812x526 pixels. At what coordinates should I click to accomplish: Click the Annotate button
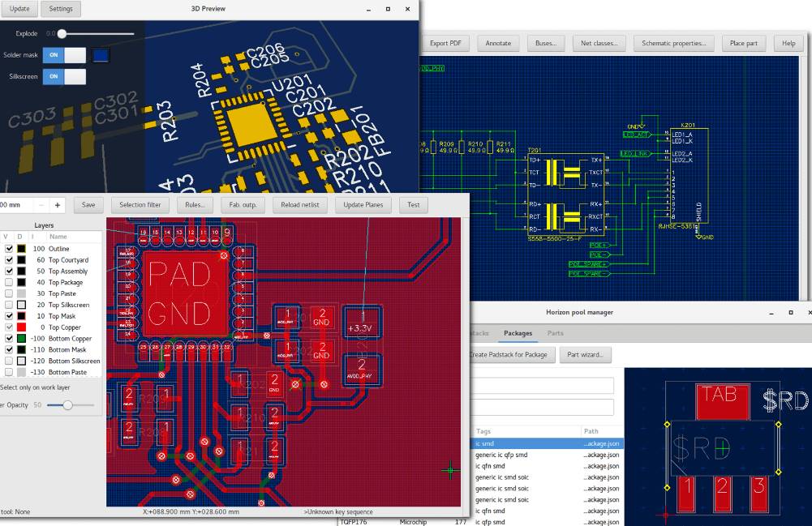pyautogui.click(x=498, y=44)
